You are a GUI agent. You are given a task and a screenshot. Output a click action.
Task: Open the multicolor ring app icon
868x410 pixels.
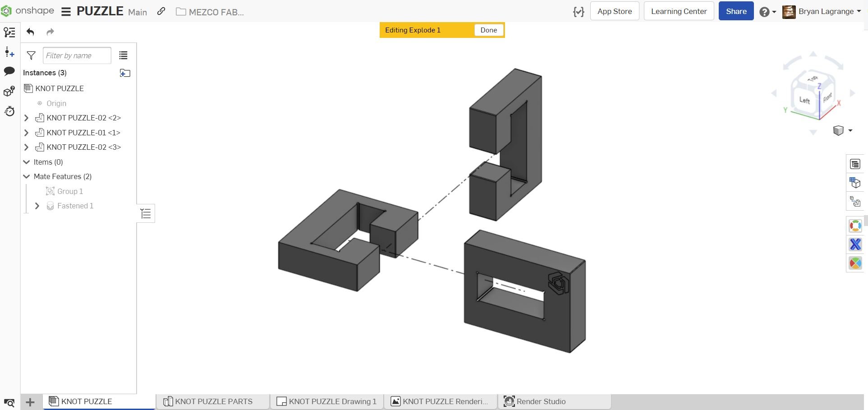[855, 226]
